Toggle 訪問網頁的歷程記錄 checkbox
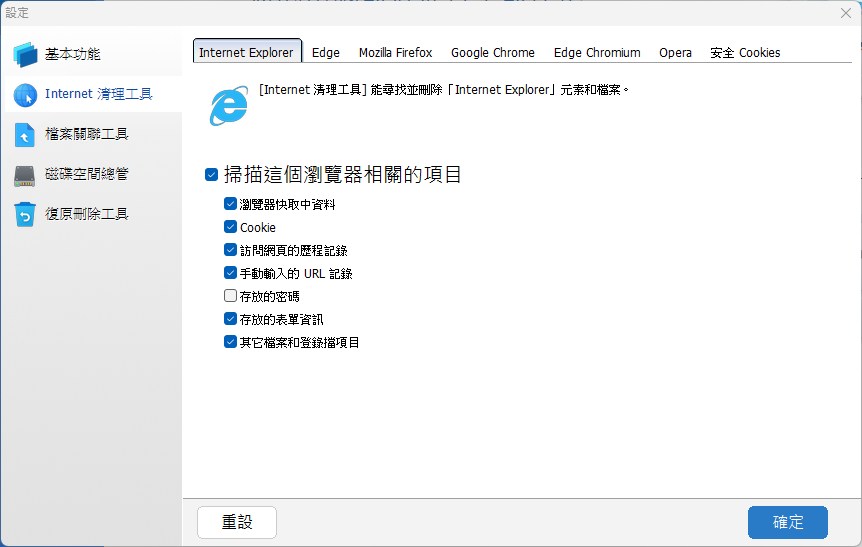 (x=230, y=250)
